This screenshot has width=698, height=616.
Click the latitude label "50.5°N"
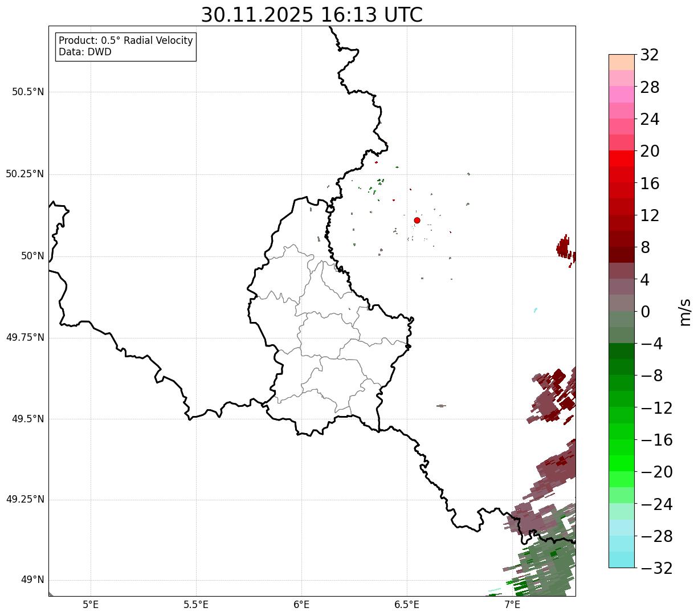(x=28, y=92)
